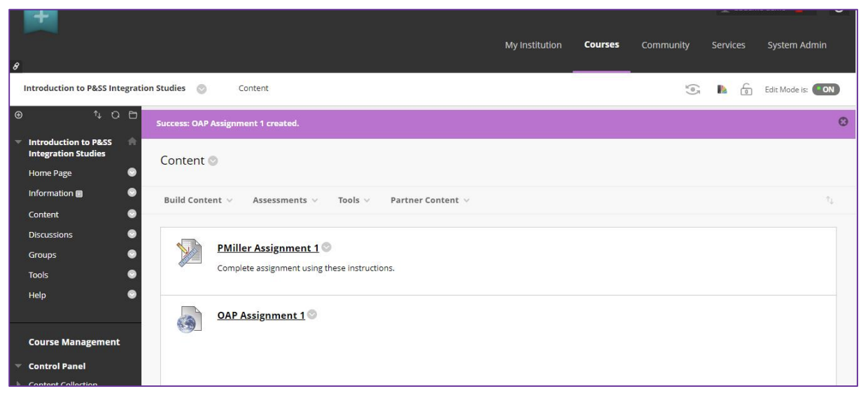This screenshot has width=868, height=398.
Task: Click the Course Management heading
Action: point(73,342)
